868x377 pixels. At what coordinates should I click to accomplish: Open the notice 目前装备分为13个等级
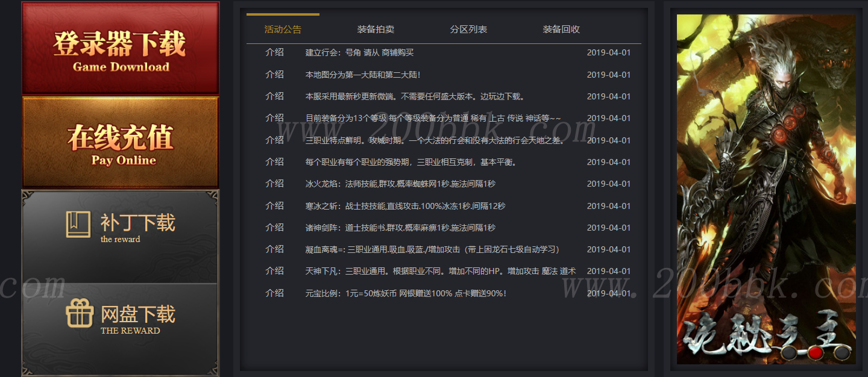click(433, 118)
